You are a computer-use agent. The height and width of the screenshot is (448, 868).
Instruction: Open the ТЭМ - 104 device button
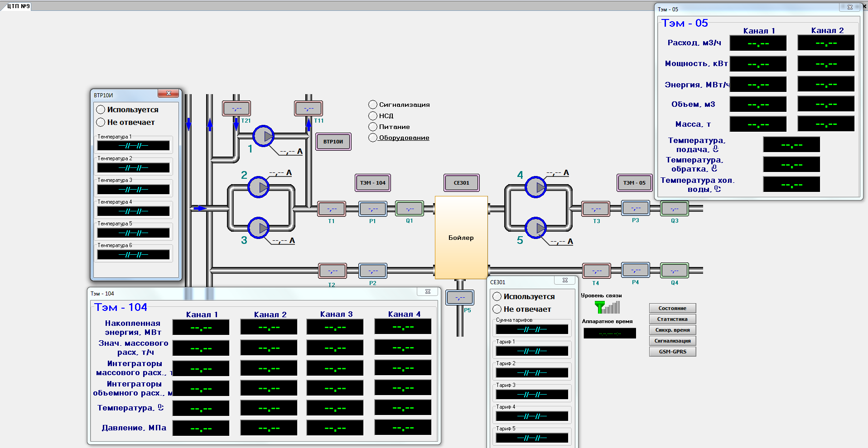pos(372,183)
